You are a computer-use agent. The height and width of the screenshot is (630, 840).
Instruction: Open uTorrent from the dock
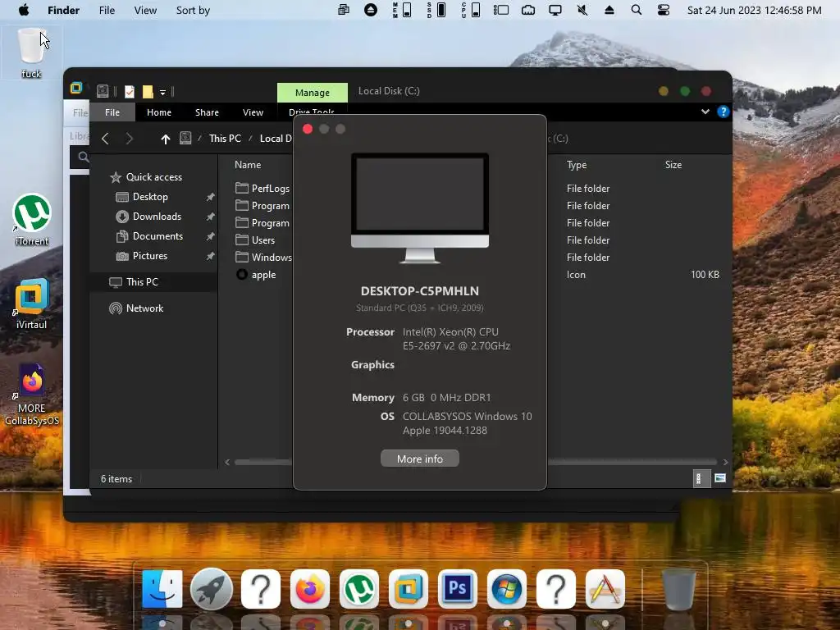[x=359, y=589]
